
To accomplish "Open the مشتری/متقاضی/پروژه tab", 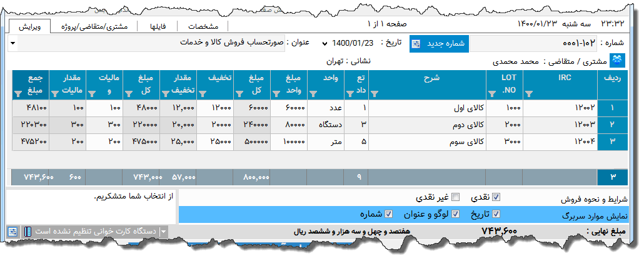I will (94, 26).
